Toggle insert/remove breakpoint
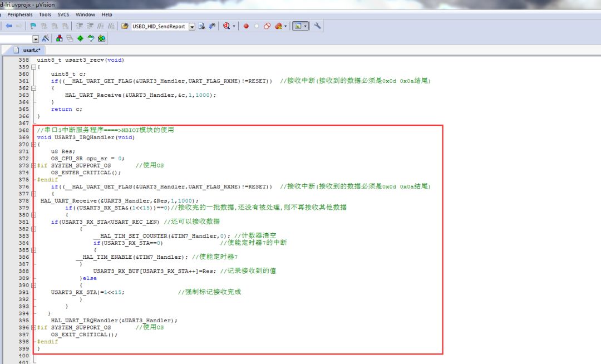 [246, 26]
